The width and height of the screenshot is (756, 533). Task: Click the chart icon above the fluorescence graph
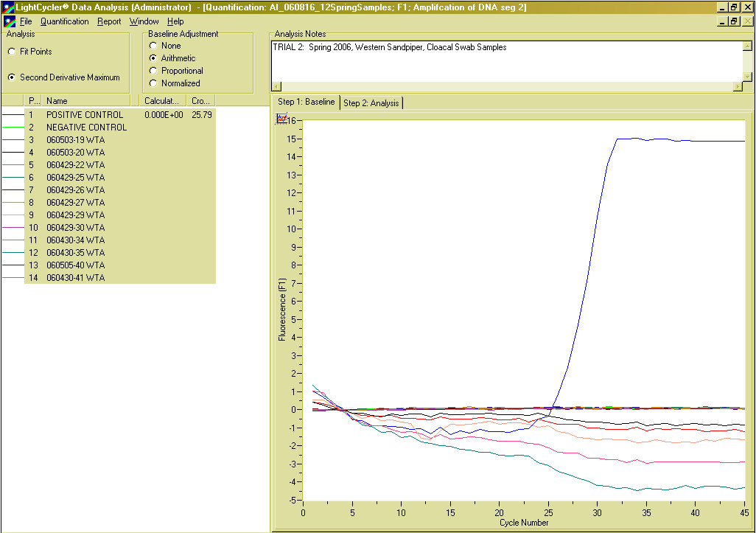(281, 119)
